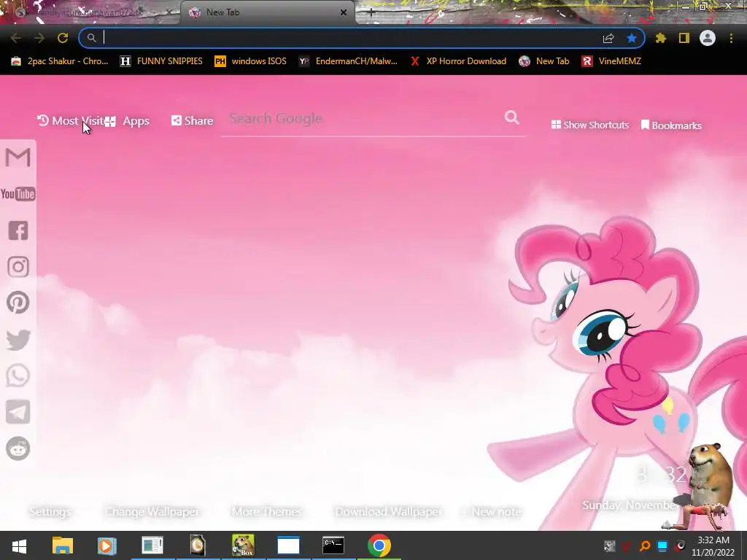Toggle the bookmark star in address bar
The height and width of the screenshot is (560, 747).
[632, 38]
